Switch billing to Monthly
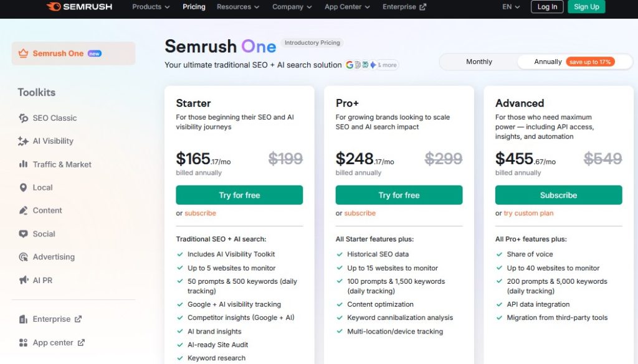Viewport: 638px width, 364px height. point(478,62)
